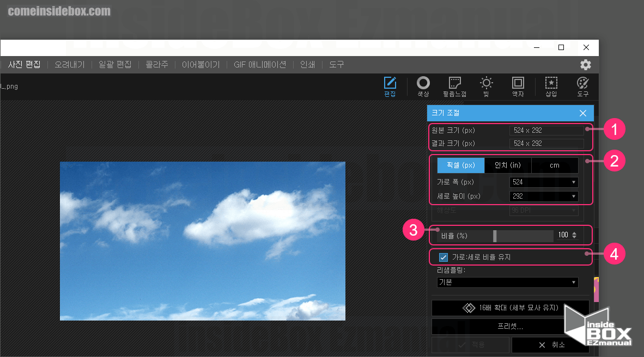Open settings with the gear icon
The width and height of the screenshot is (644, 357).
tap(585, 65)
